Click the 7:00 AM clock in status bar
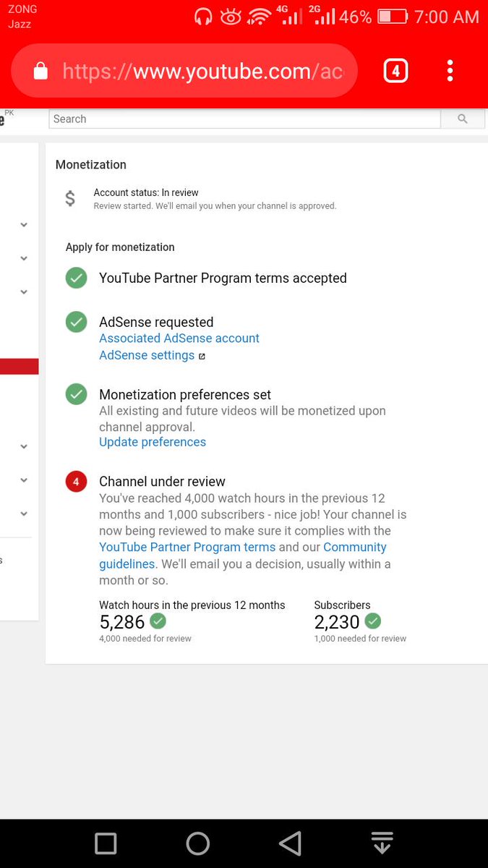 pos(447,16)
